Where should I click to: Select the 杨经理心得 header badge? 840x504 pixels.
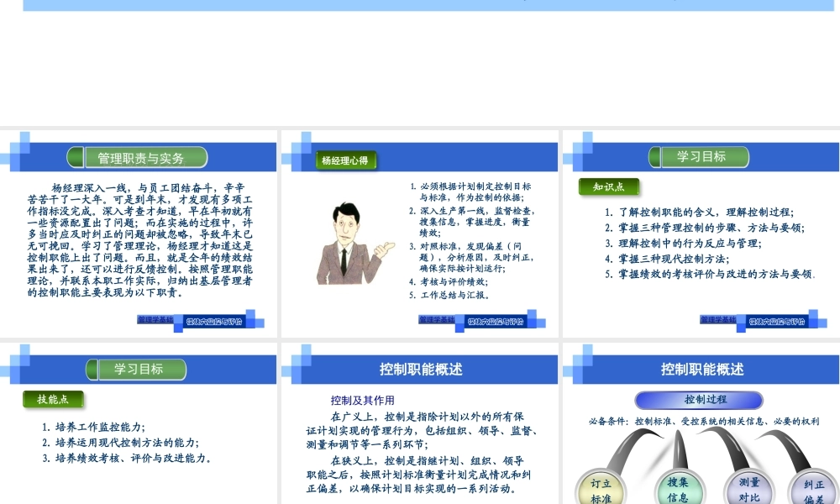[x=345, y=161]
